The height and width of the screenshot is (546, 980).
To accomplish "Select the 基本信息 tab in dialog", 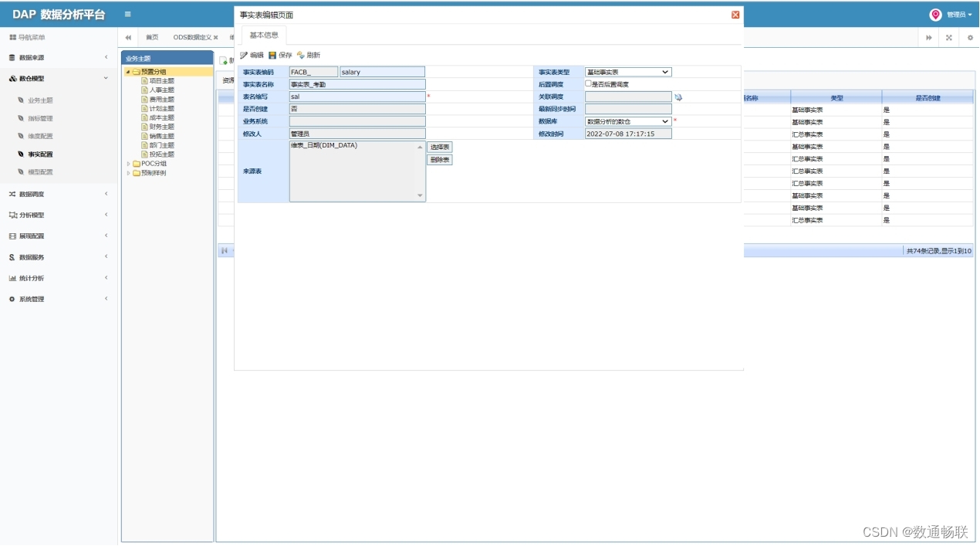I will pyautogui.click(x=264, y=35).
